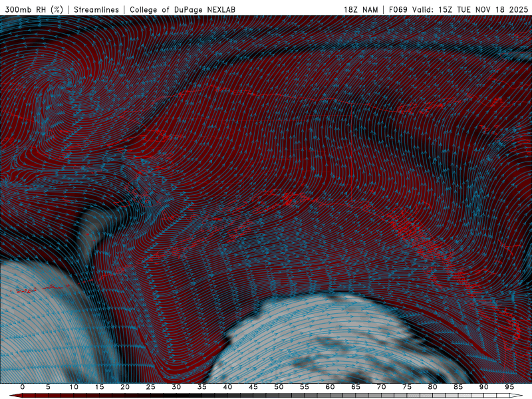Click the "18Z NAM" model run label

[361, 10]
